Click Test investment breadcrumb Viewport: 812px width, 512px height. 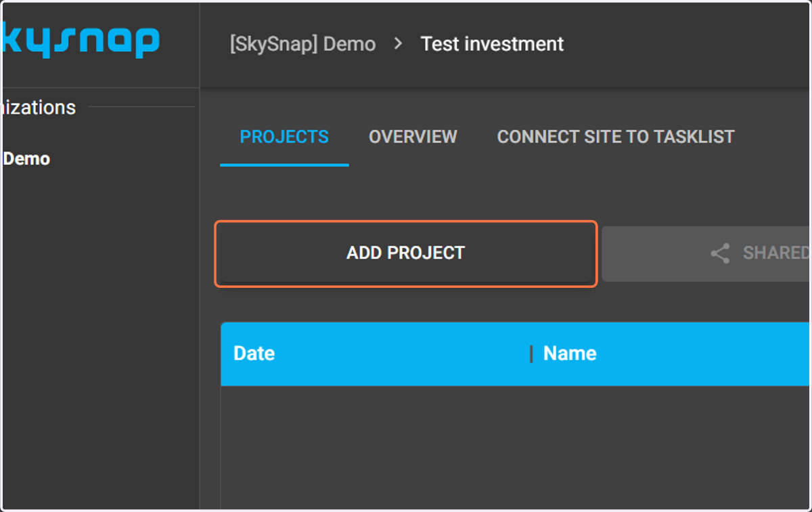pyautogui.click(x=492, y=45)
